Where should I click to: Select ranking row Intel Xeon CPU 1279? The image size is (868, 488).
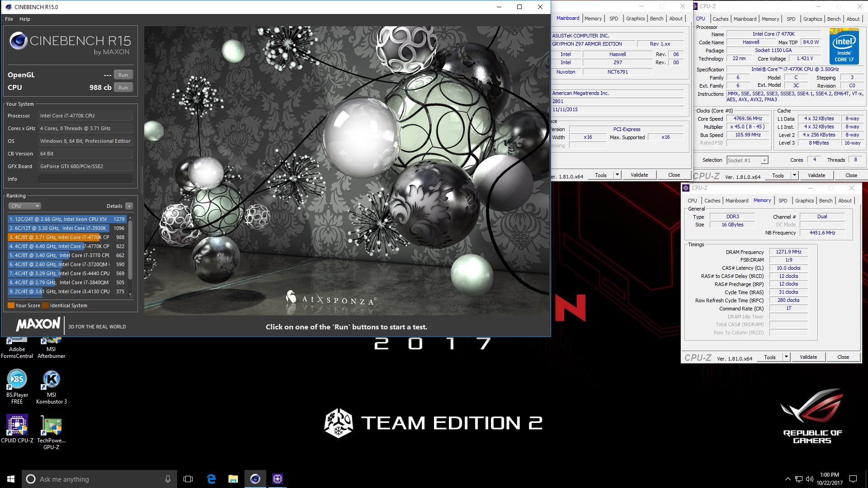[x=66, y=219]
